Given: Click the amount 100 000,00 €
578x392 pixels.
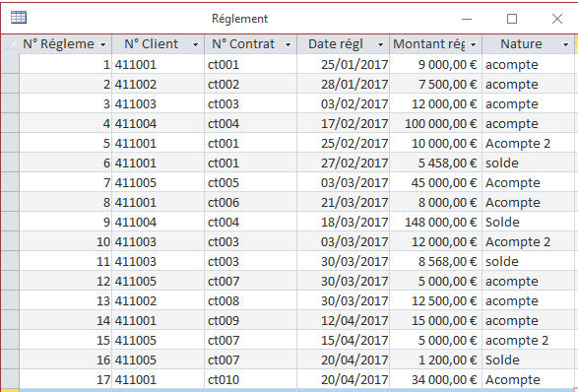Looking at the screenshot, I should tap(435, 123).
